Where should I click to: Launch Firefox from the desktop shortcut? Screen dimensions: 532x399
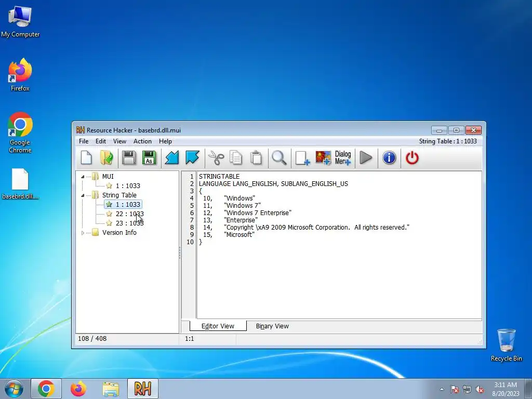coord(20,75)
